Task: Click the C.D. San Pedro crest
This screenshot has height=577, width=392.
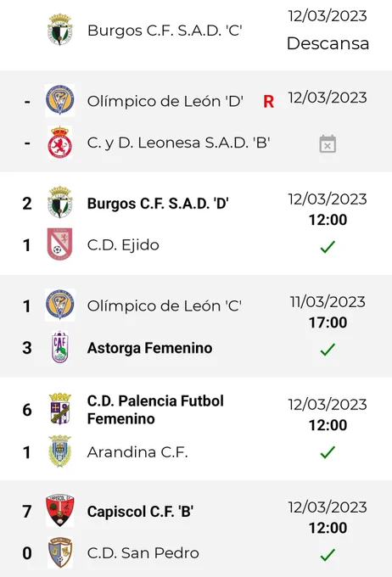Action: point(60,552)
